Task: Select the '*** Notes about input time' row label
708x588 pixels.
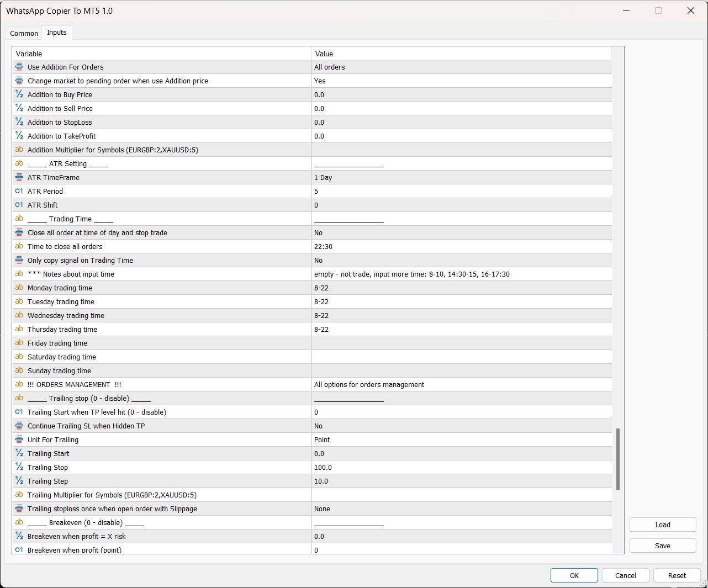Action: (71, 274)
